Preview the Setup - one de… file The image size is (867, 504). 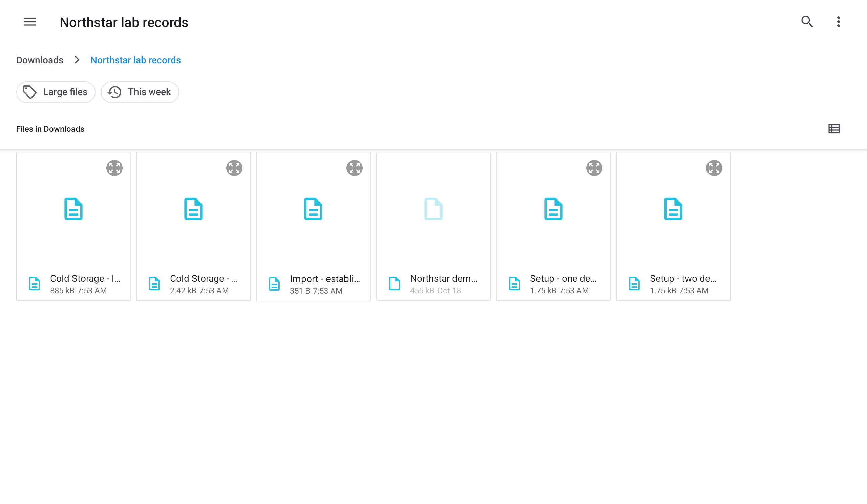tap(594, 168)
